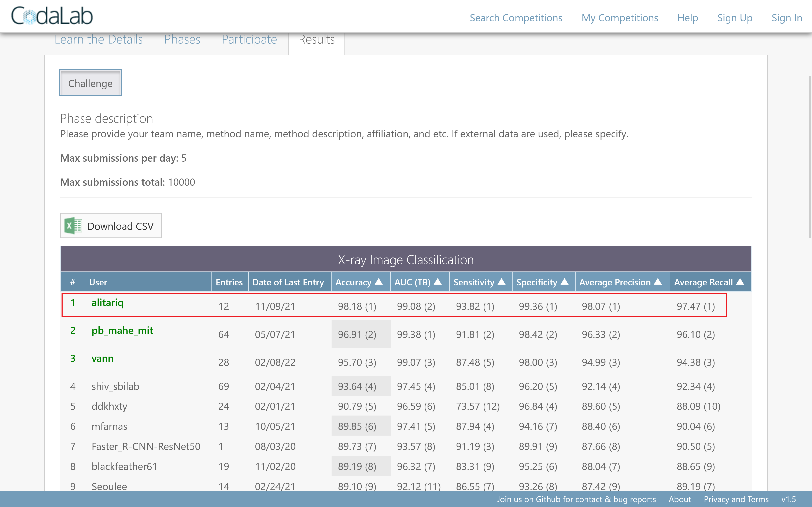Sort by Specificity column arrow

(564, 282)
